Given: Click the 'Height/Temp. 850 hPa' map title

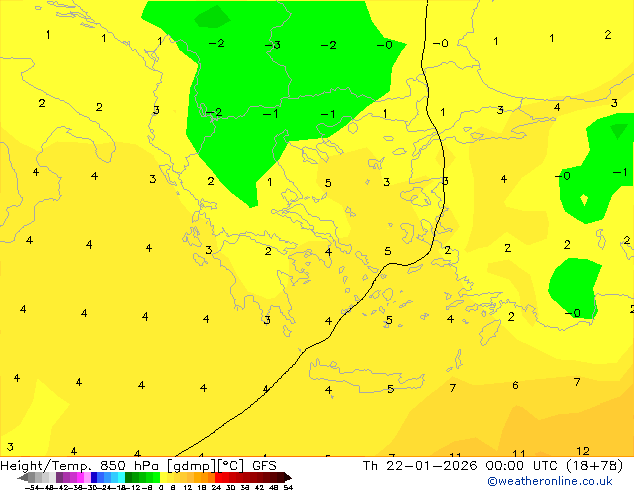Looking at the screenshot, I should (x=81, y=466).
